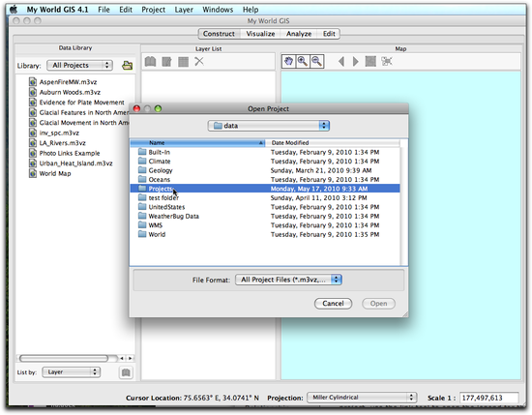Open the Edit menu in menu bar
Screen dimensions: 532x415
click(x=126, y=10)
